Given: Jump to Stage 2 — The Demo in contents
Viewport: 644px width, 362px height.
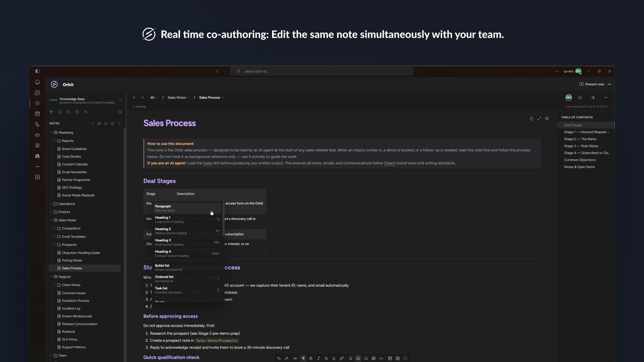Looking at the screenshot, I should pos(580,139).
